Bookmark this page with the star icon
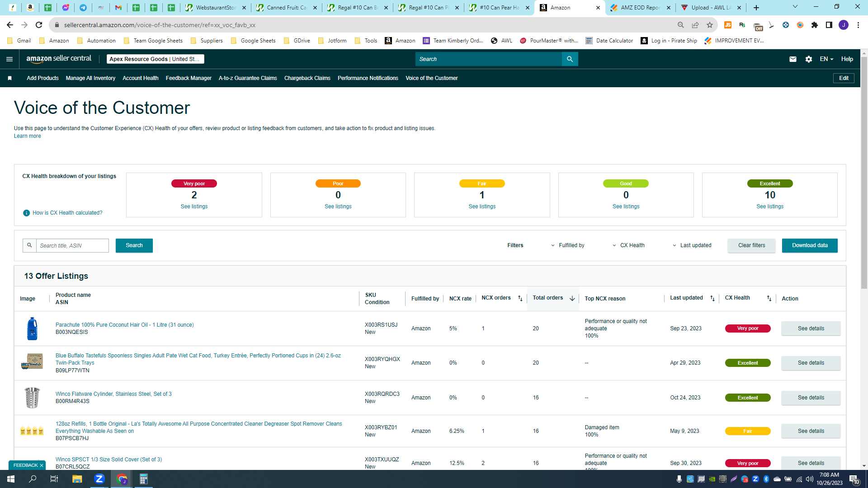 point(710,25)
